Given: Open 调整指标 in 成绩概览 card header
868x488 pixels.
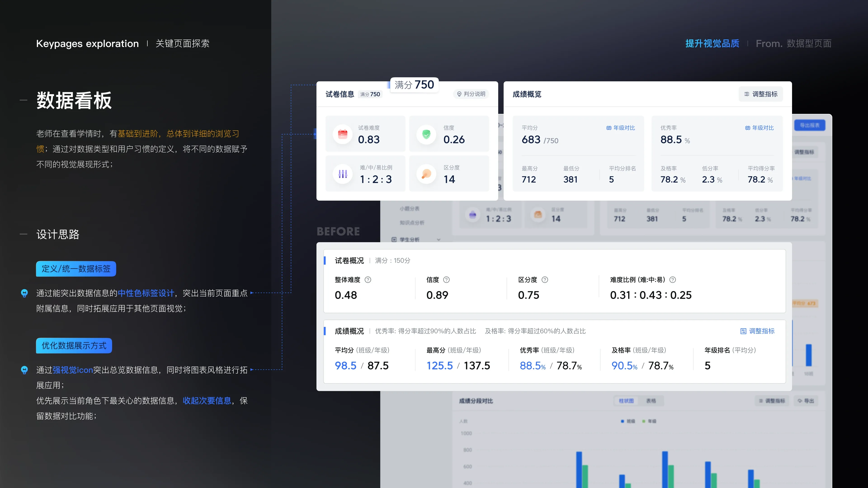Looking at the screenshot, I should tap(761, 94).
